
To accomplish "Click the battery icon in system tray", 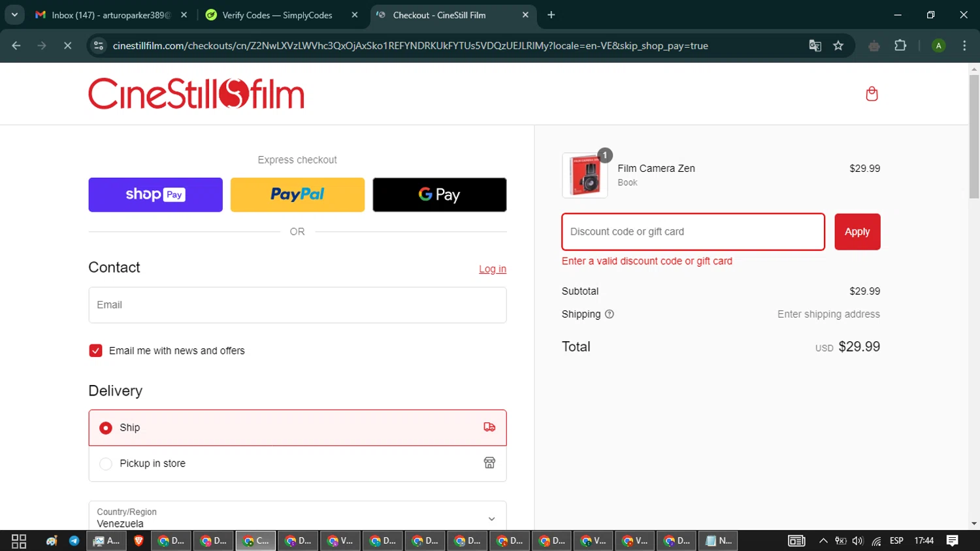I will click(x=841, y=541).
